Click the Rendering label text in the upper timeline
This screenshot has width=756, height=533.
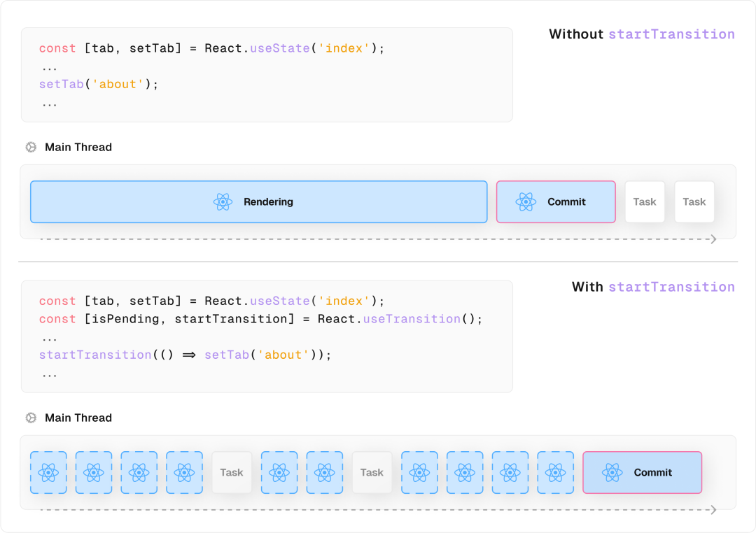(x=268, y=202)
